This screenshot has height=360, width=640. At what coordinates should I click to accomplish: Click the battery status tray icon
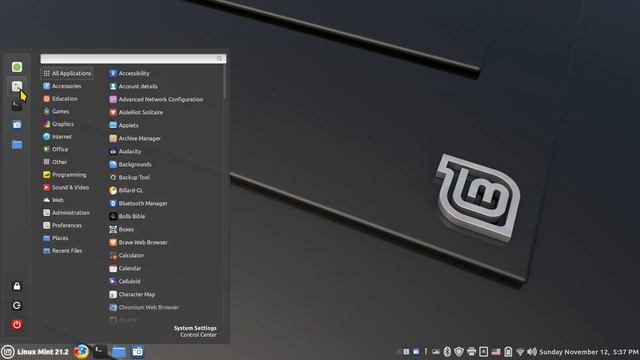tap(508, 352)
